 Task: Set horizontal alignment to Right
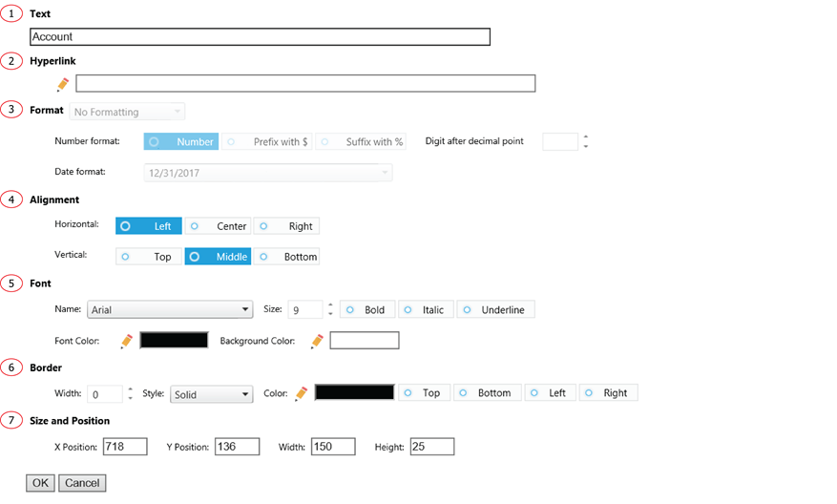[x=286, y=226]
